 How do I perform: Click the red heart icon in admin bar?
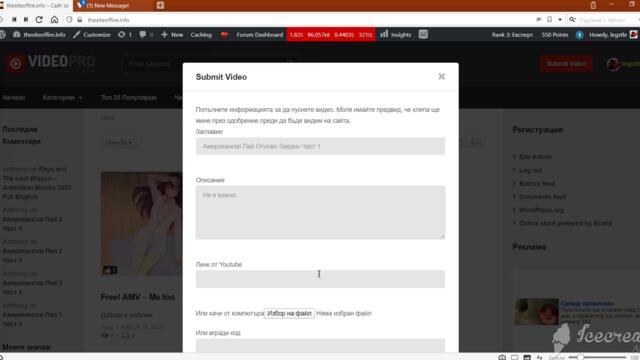pyautogui.click(x=224, y=35)
